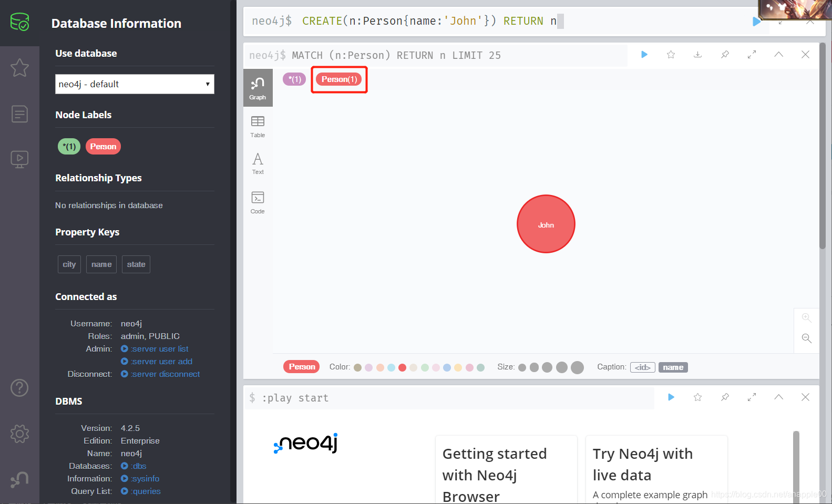Viewport: 832px width, 504px height.
Task: Select the city property key
Action: (x=69, y=264)
